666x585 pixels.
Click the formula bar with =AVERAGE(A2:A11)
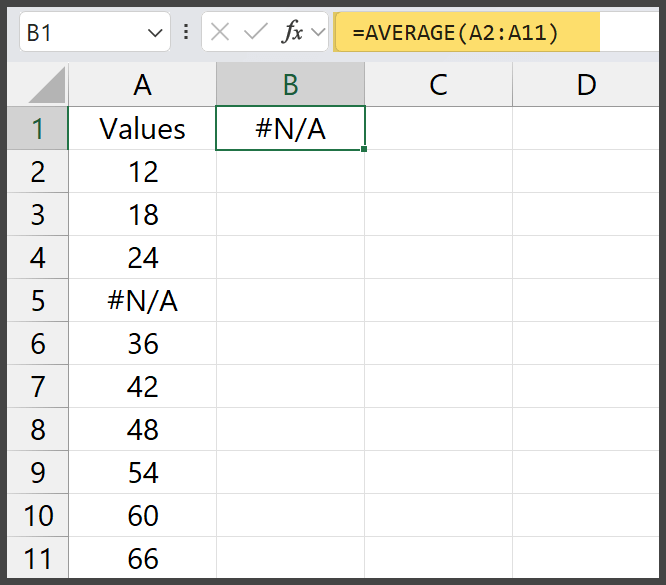coord(497,32)
